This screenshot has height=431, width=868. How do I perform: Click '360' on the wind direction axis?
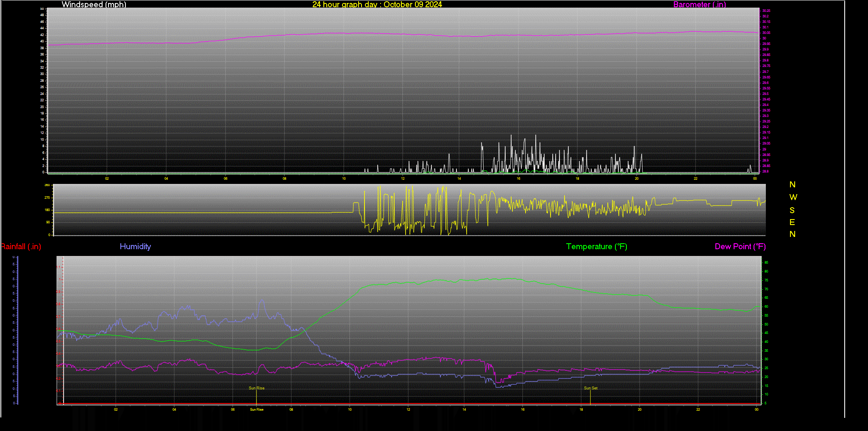click(x=47, y=185)
